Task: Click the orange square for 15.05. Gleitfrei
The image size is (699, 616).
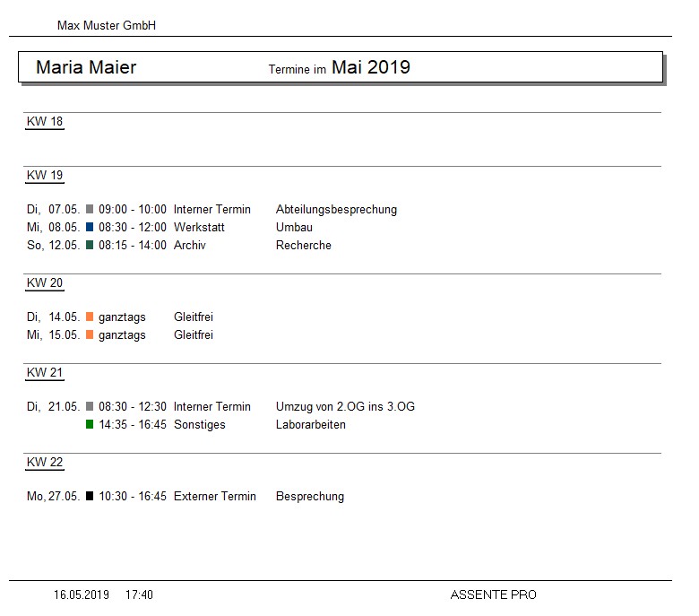Action: click(x=90, y=334)
